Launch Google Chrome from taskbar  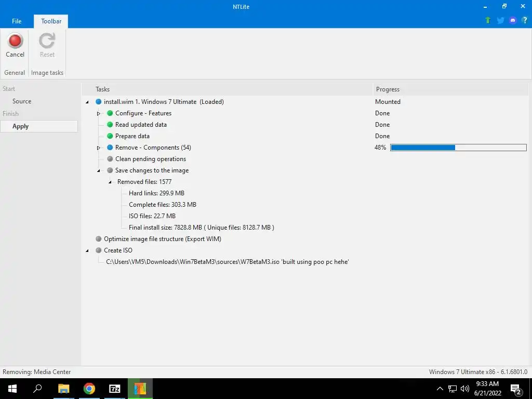89,389
